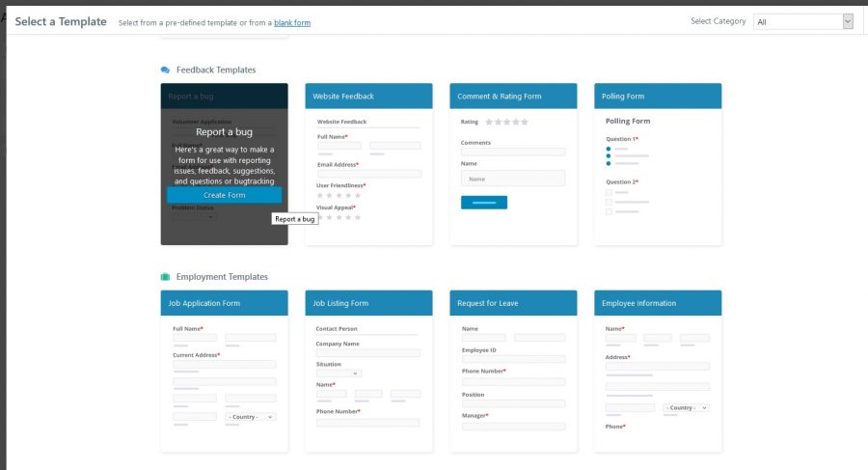
Task: Click the Polling Form blue header
Action: tap(658, 96)
